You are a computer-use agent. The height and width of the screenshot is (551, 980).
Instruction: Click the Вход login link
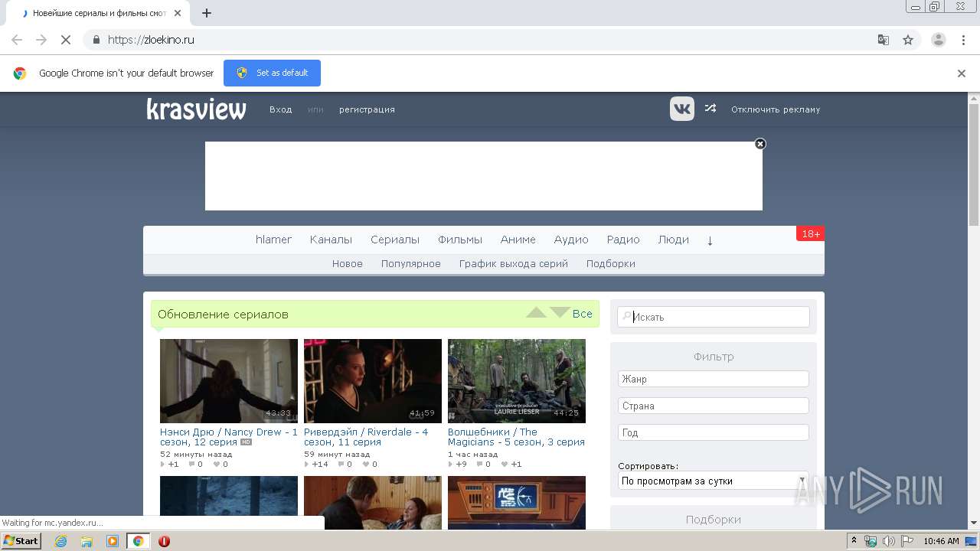280,109
